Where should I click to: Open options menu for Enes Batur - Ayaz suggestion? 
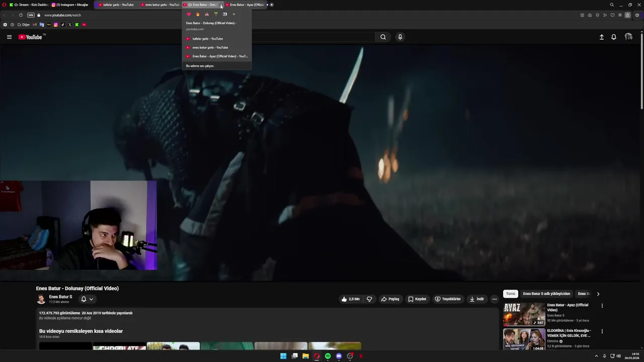pyautogui.click(x=602, y=306)
